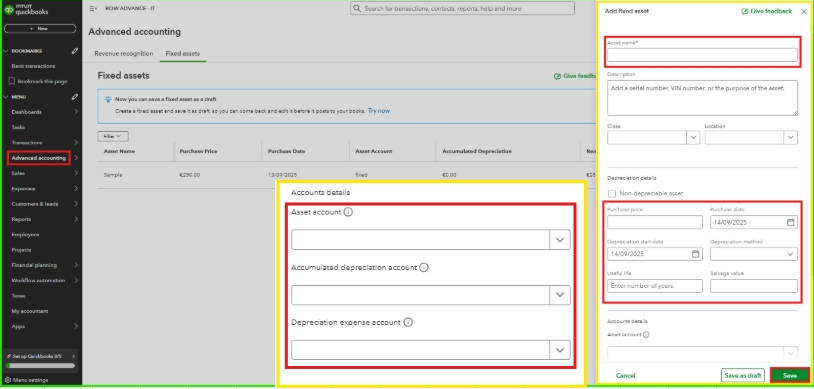The width and height of the screenshot is (814, 389).
Task: Edit MENU section with pencil icon
Action: (x=75, y=97)
